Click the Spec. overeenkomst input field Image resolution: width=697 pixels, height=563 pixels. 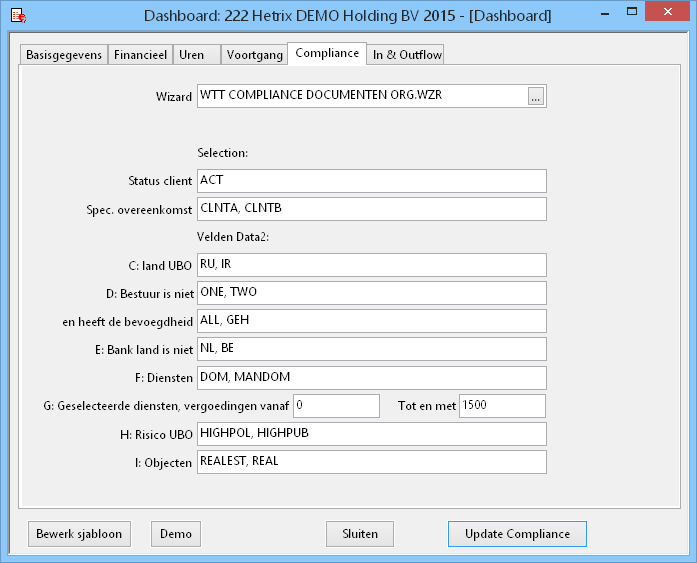[372, 209]
